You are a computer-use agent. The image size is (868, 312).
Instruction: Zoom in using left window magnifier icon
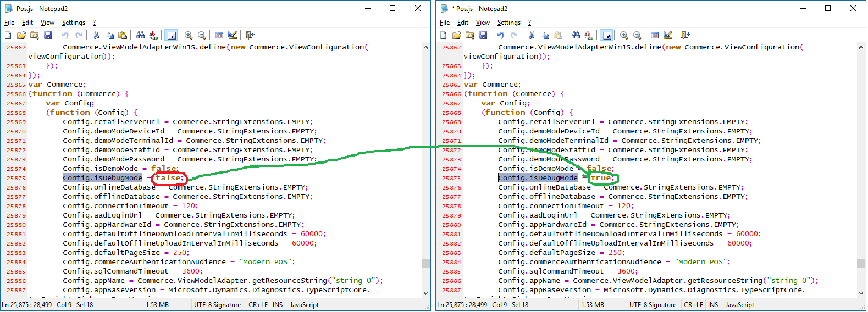point(189,35)
